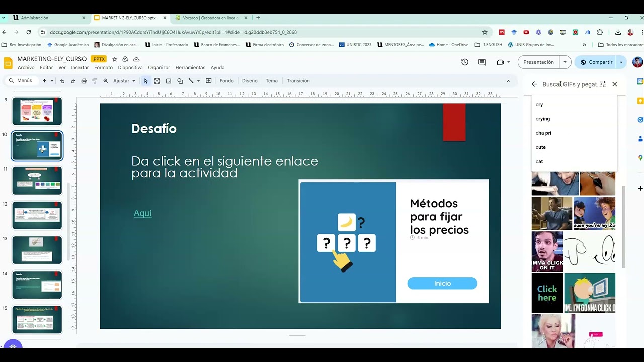Select slide 11 thumbnail
Screen dimensions: 644x362
tap(37, 181)
